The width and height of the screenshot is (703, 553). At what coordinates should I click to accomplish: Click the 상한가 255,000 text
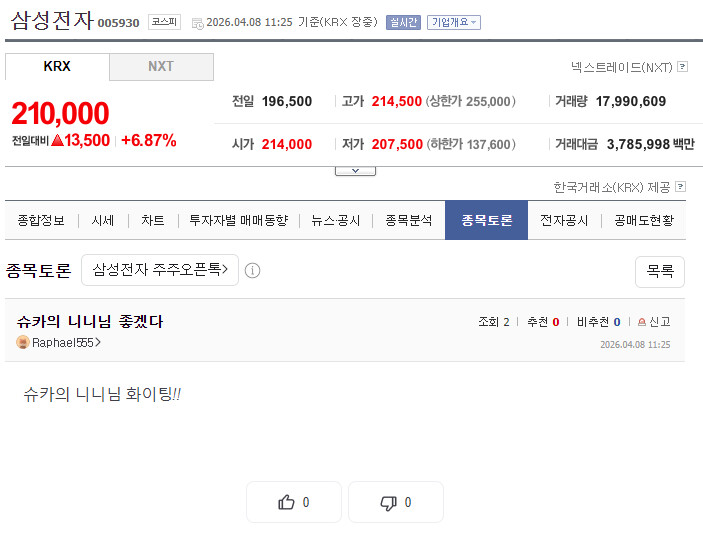[470, 101]
